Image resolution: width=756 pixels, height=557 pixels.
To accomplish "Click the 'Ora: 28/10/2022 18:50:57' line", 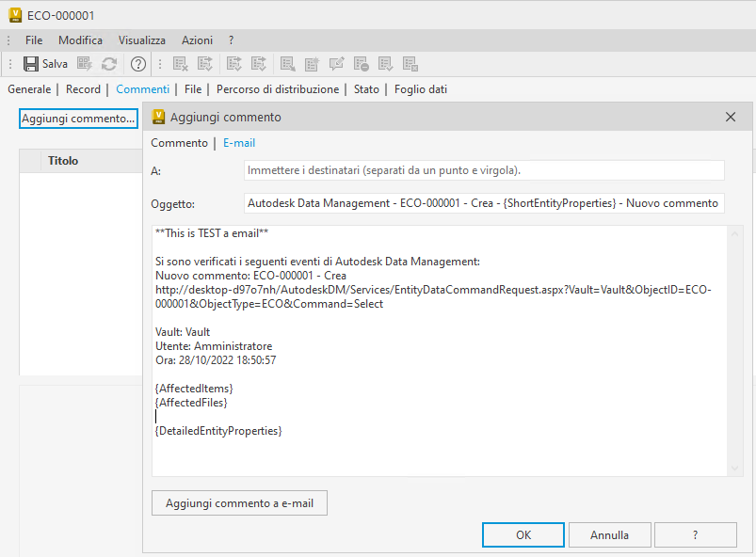I will point(216,360).
